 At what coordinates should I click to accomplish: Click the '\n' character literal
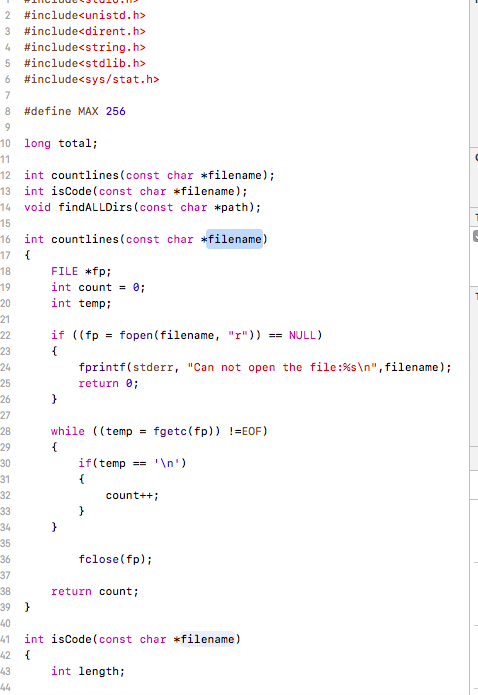point(167,463)
